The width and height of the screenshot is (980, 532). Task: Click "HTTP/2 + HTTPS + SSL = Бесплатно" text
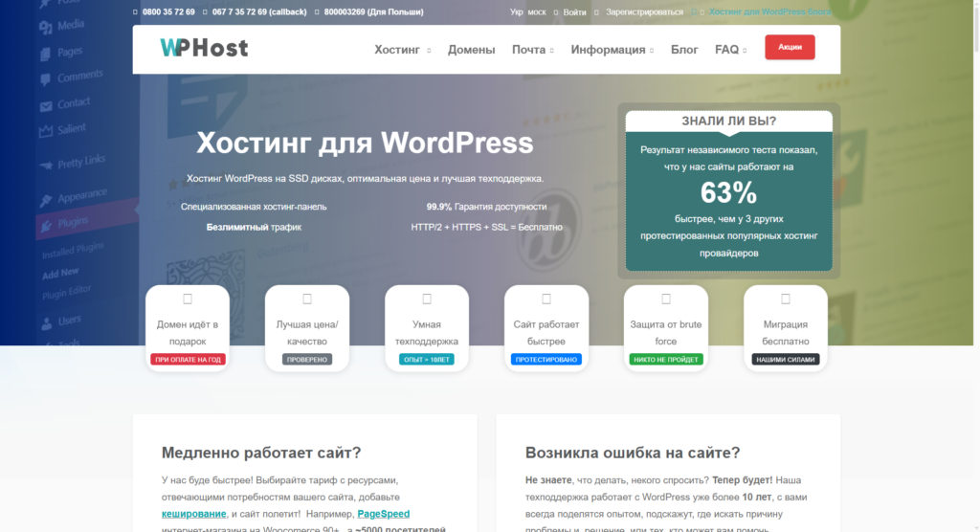tap(486, 227)
